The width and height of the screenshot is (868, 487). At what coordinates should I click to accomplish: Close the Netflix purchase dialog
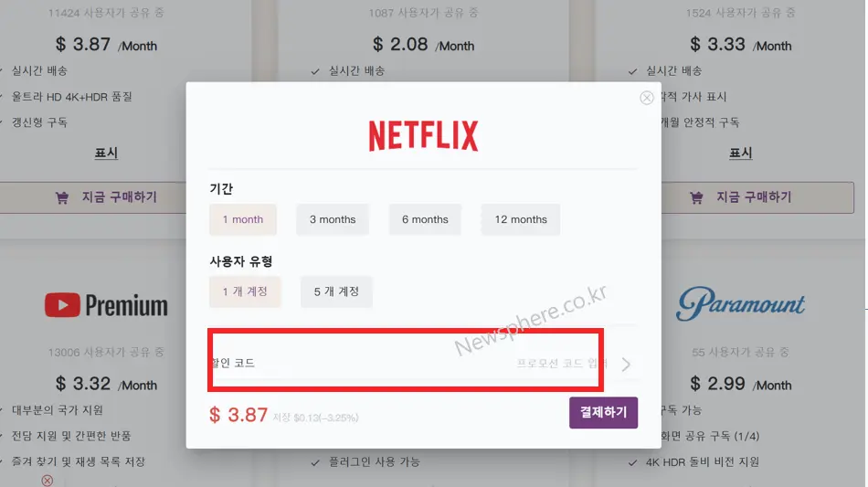tap(647, 98)
